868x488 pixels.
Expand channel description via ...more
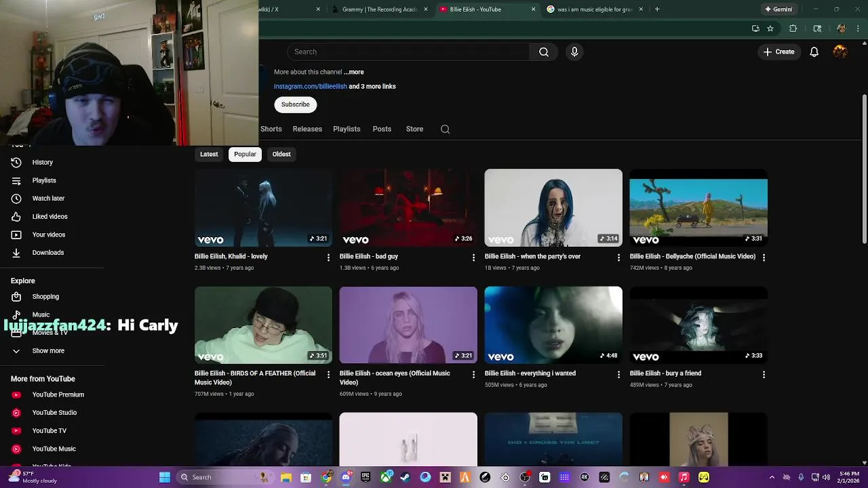(x=353, y=72)
